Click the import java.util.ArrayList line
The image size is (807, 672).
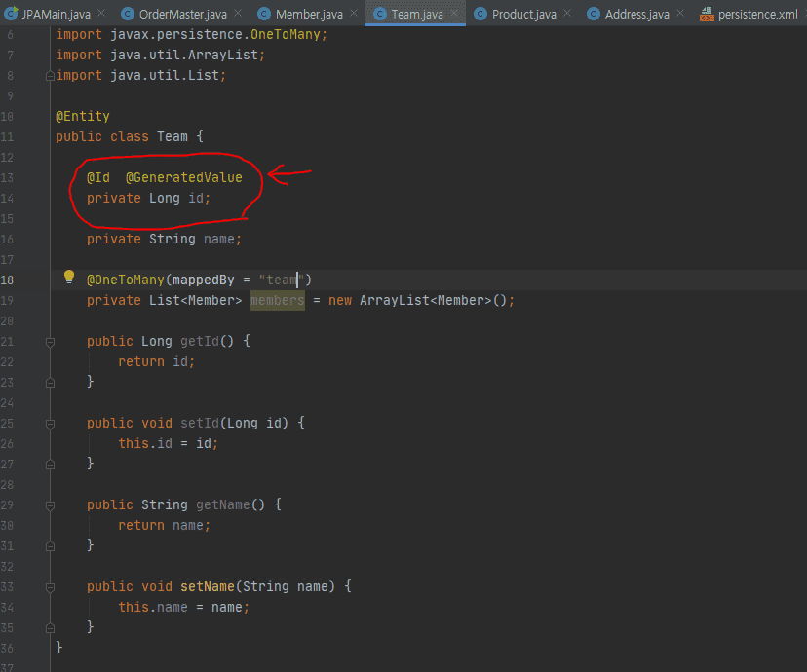160,55
